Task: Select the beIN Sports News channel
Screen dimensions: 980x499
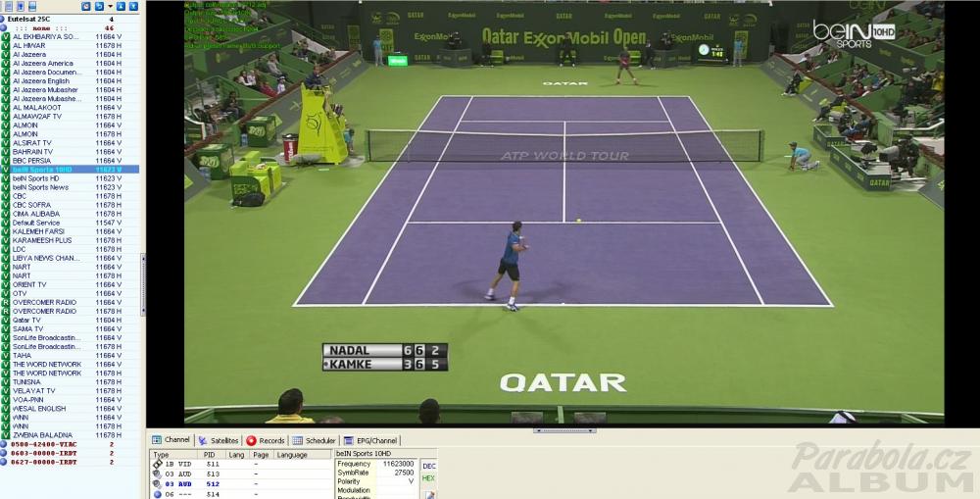Action: click(x=70, y=187)
